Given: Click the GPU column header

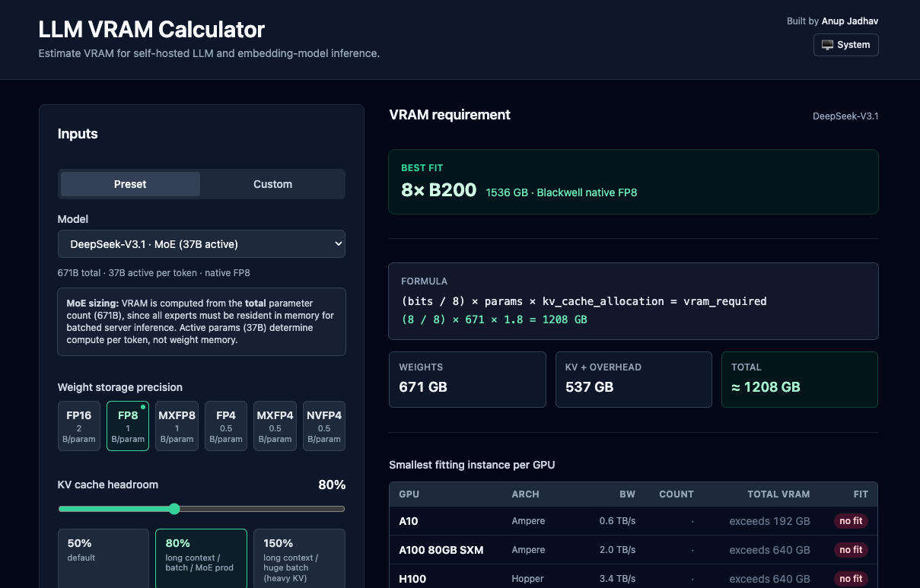Looking at the screenshot, I should click(409, 494).
